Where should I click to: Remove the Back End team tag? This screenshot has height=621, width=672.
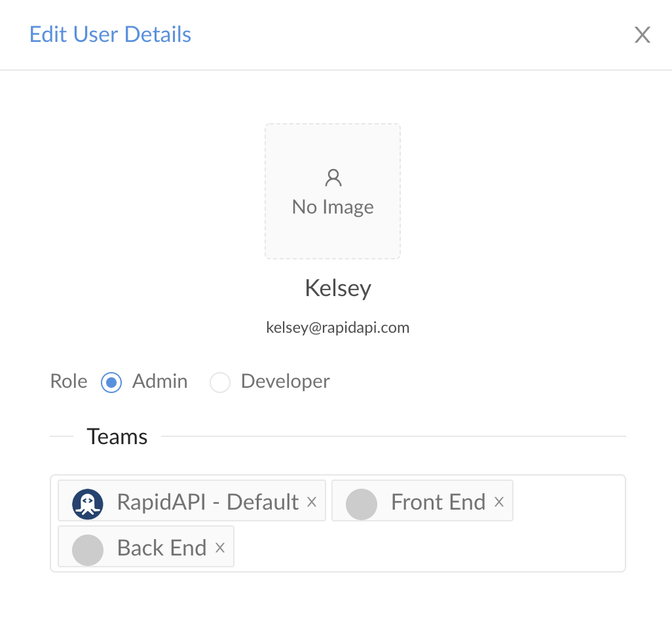click(x=220, y=547)
